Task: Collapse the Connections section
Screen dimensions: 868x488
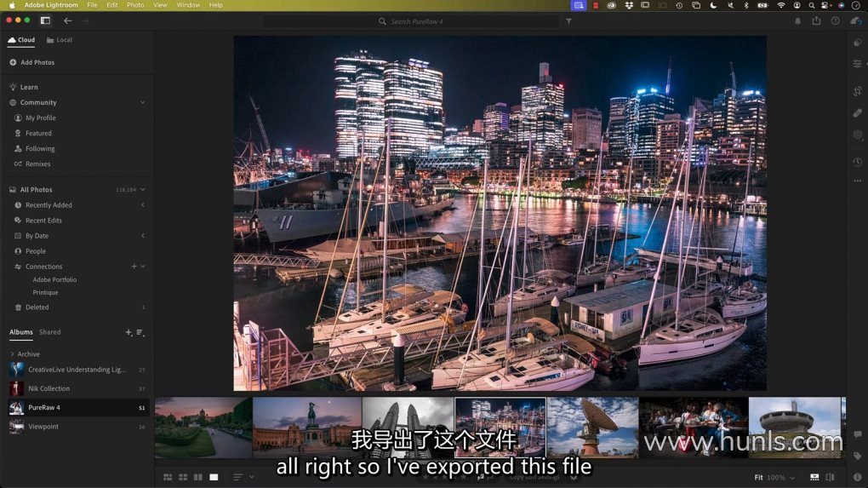Action: coord(143,267)
